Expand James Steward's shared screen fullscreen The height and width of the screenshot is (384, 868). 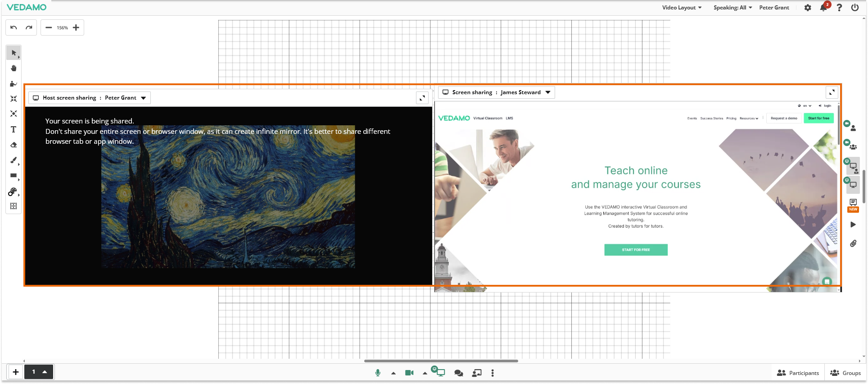point(832,92)
